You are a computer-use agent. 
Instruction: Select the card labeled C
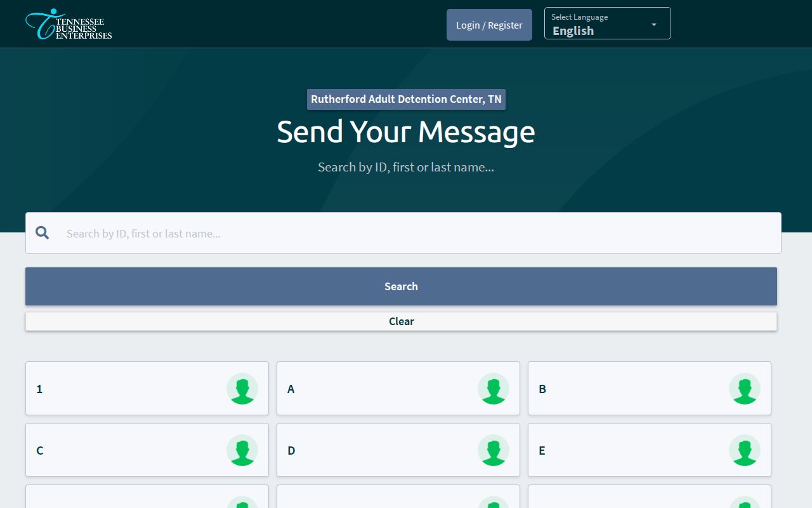coord(147,450)
